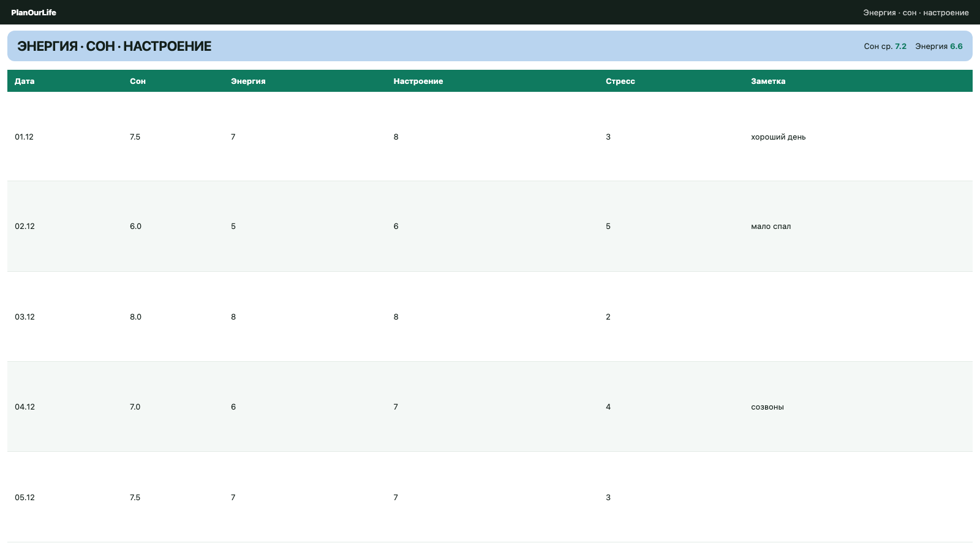Click mood value 6 in the 02.12 row

pos(396,226)
